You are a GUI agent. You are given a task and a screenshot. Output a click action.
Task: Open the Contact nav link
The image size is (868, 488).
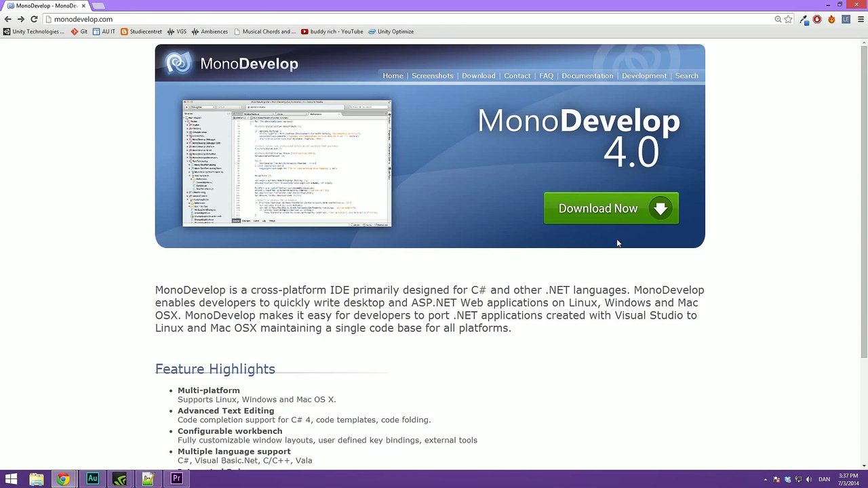click(517, 76)
